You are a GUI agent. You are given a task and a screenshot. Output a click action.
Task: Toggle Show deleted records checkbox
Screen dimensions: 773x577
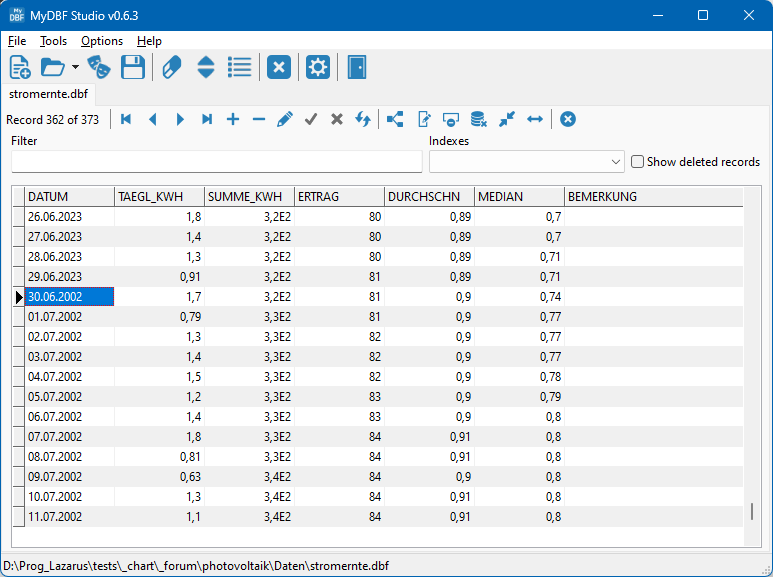[x=637, y=162]
